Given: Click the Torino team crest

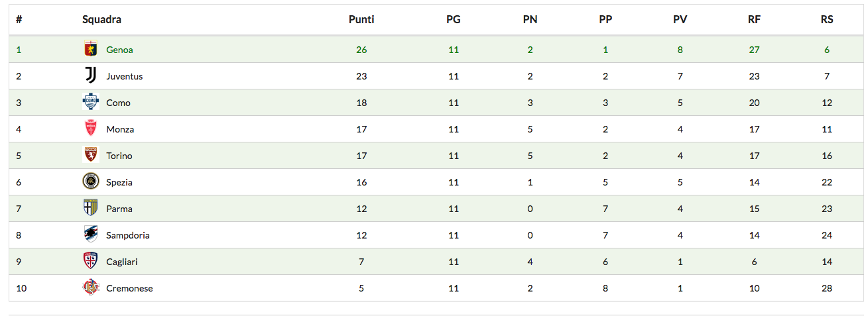Looking at the screenshot, I should [90, 155].
